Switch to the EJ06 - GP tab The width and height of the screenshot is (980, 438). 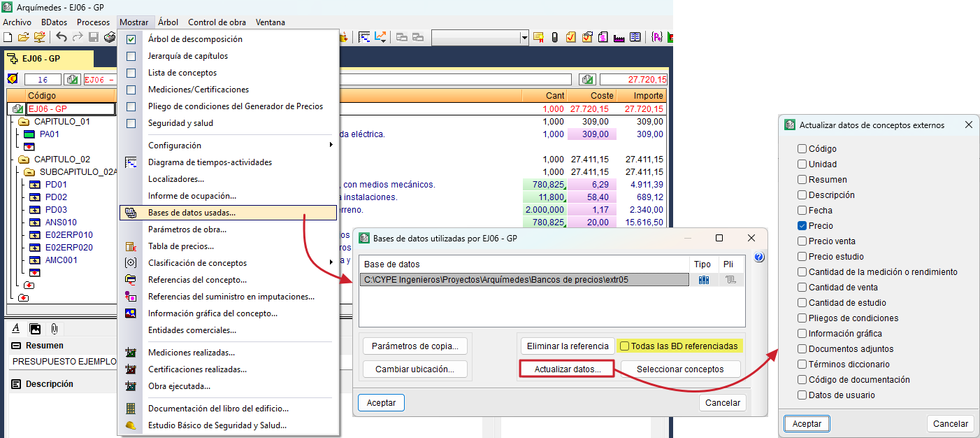(x=48, y=59)
